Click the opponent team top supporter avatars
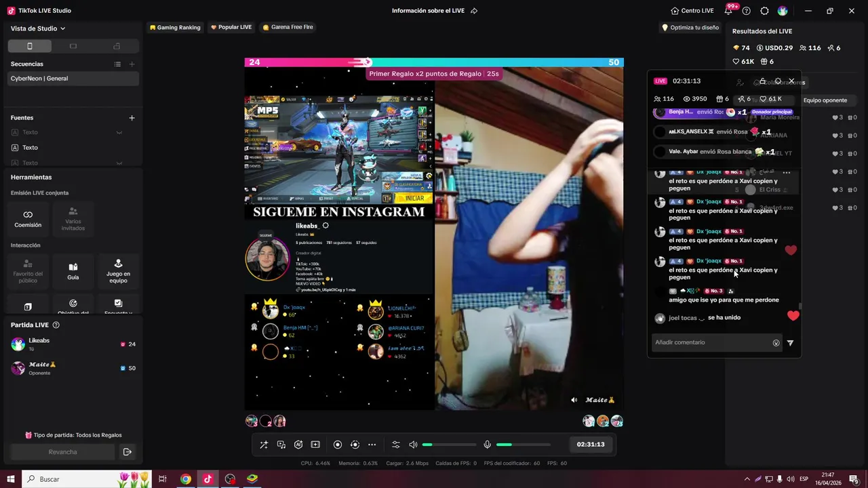This screenshot has height=488, width=868. click(x=603, y=422)
